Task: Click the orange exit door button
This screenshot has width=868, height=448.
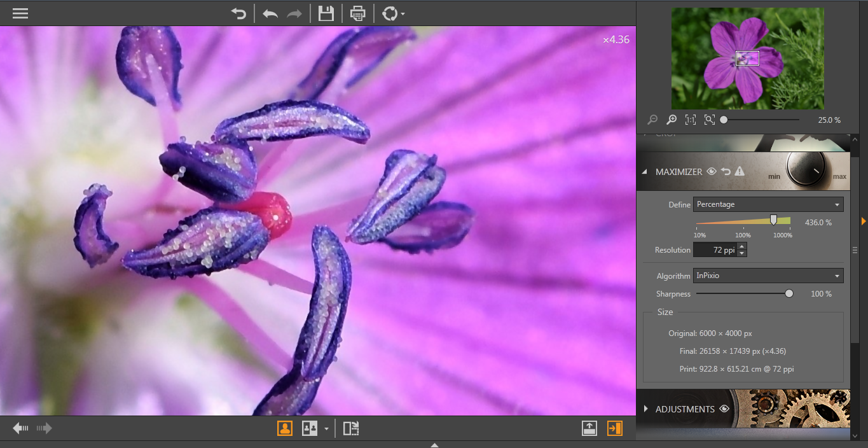Action: (x=614, y=428)
